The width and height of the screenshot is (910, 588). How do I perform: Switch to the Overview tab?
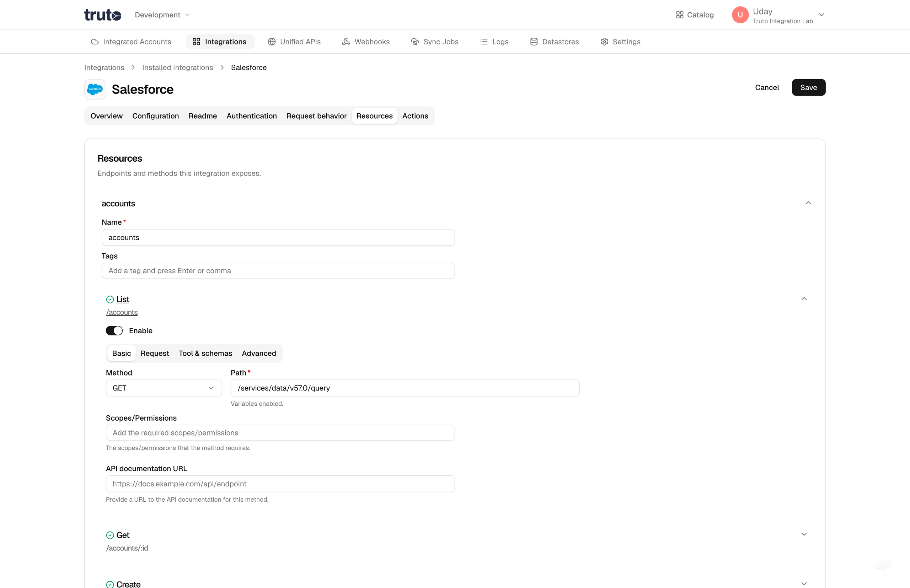tap(107, 116)
